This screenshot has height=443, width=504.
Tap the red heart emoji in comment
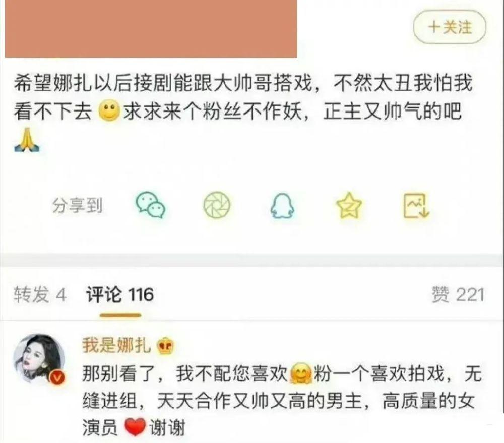(x=135, y=426)
